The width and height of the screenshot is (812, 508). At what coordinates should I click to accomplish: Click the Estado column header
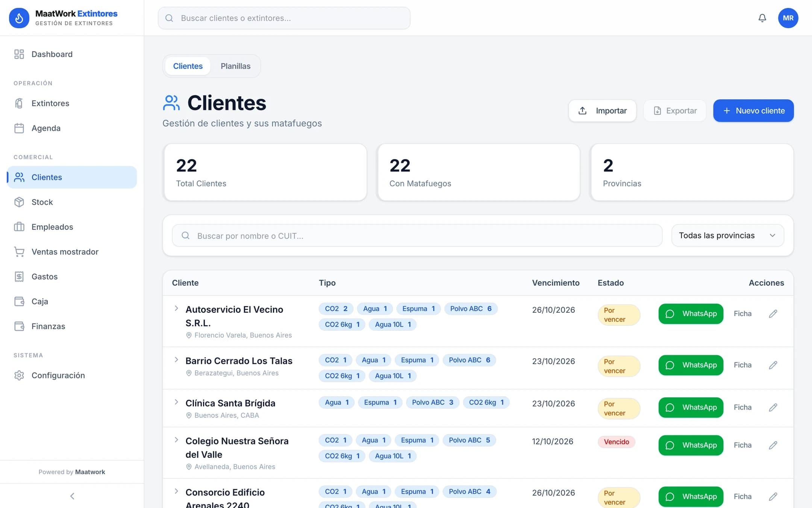[611, 283]
